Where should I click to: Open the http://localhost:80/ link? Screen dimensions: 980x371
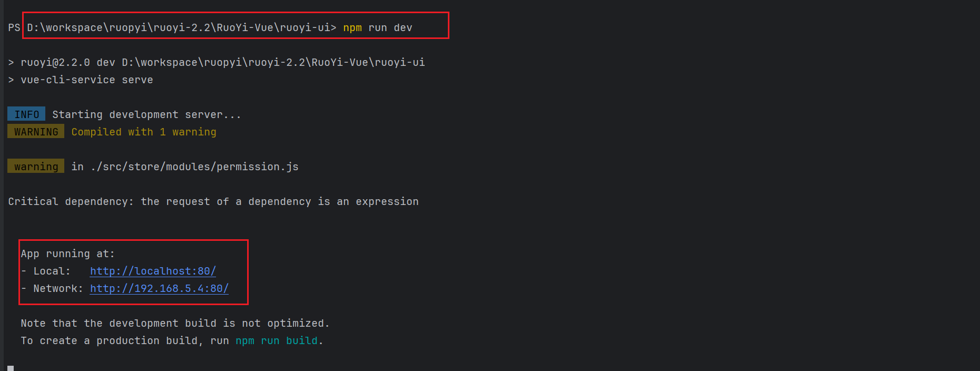153,271
